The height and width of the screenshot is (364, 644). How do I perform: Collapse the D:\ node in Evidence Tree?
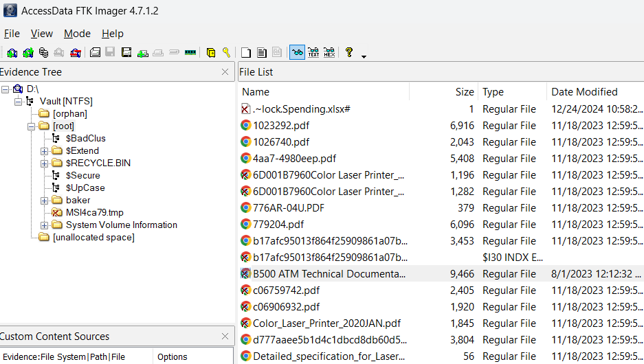pos(5,89)
